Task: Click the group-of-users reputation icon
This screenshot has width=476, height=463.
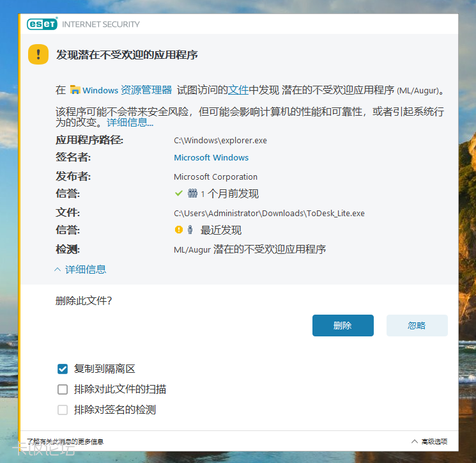Action: tap(192, 193)
